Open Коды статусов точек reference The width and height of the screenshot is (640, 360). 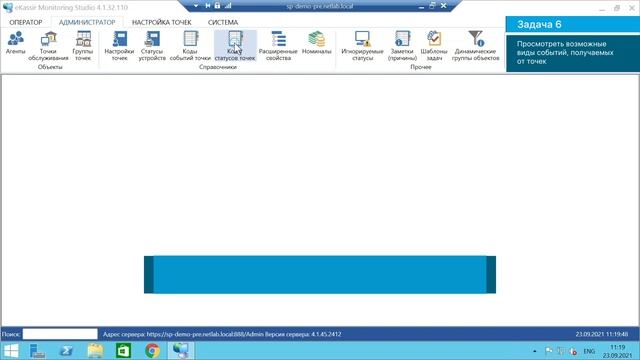click(235, 46)
